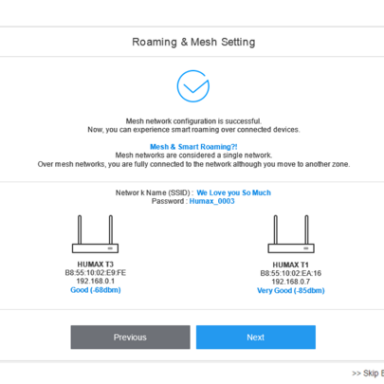Click the Roaming & Mesh Setting title
Screen dimensions: 384x384
(x=194, y=42)
